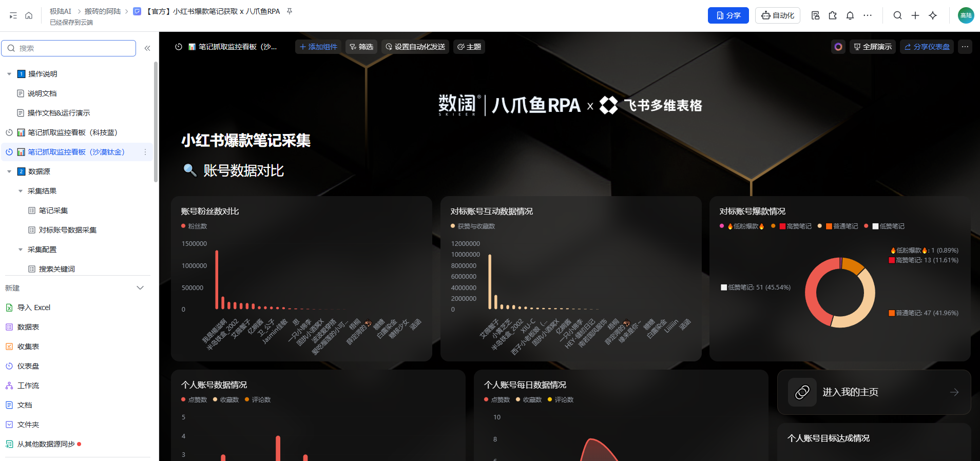The height and width of the screenshot is (461, 980).
Task: Toggle the 低粉爆款 legend item
Action: (x=742, y=226)
